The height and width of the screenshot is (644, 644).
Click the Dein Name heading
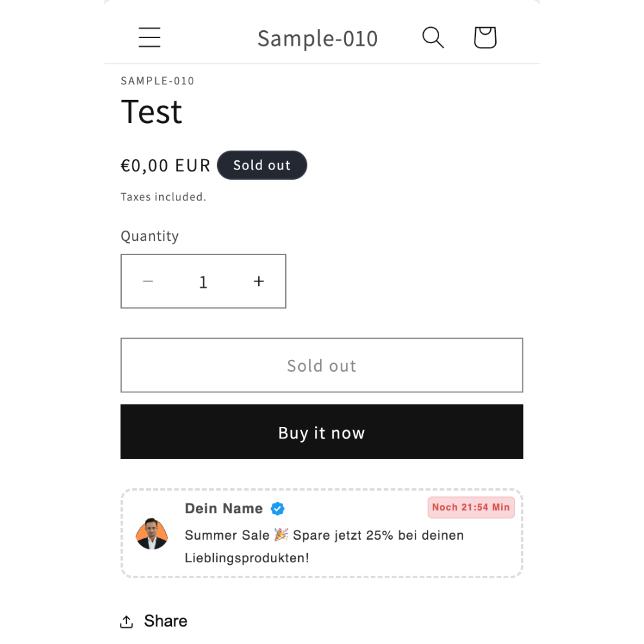pos(224,509)
